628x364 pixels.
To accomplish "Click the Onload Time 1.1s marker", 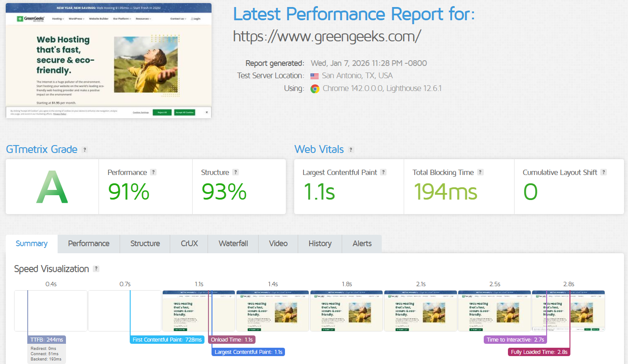I will tap(232, 340).
